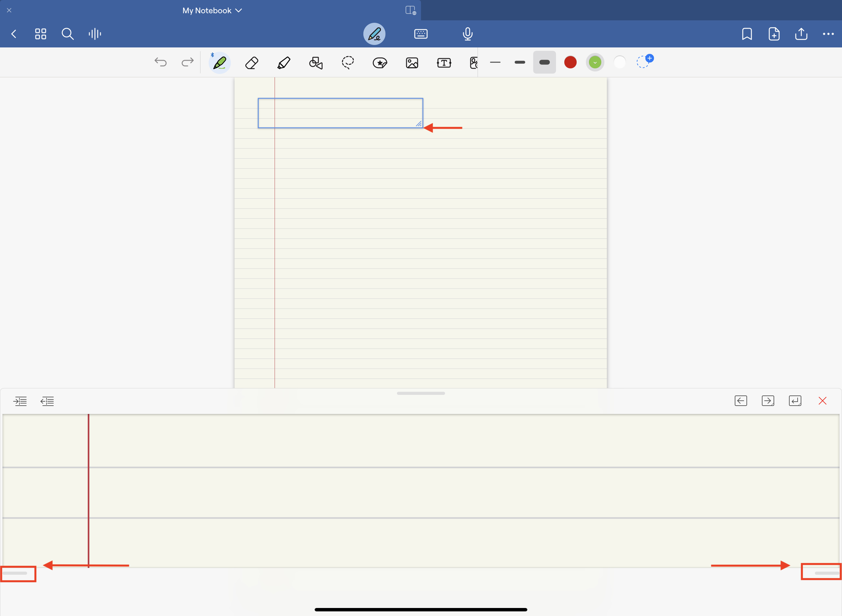Open the three-dot more options menu

click(x=828, y=34)
